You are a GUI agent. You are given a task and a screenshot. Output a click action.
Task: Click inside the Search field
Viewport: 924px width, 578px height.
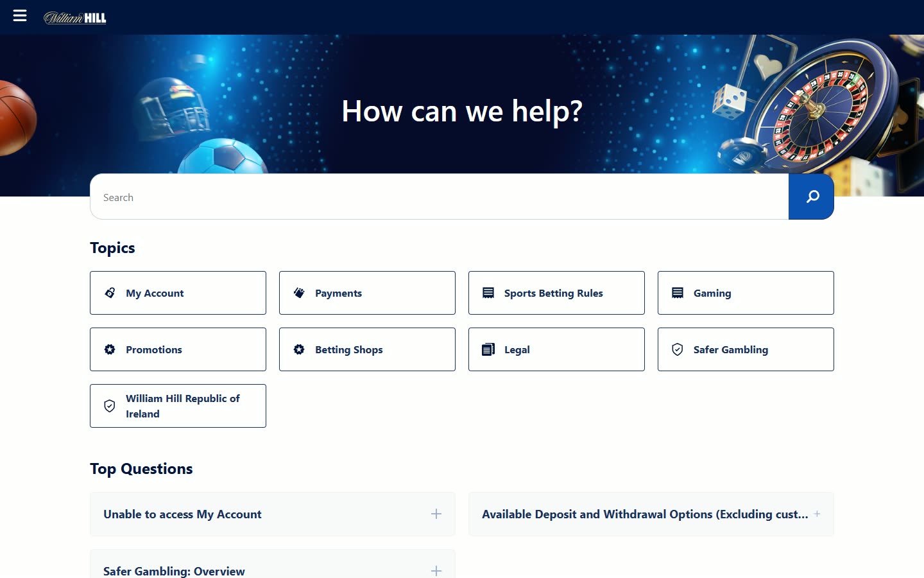click(439, 197)
